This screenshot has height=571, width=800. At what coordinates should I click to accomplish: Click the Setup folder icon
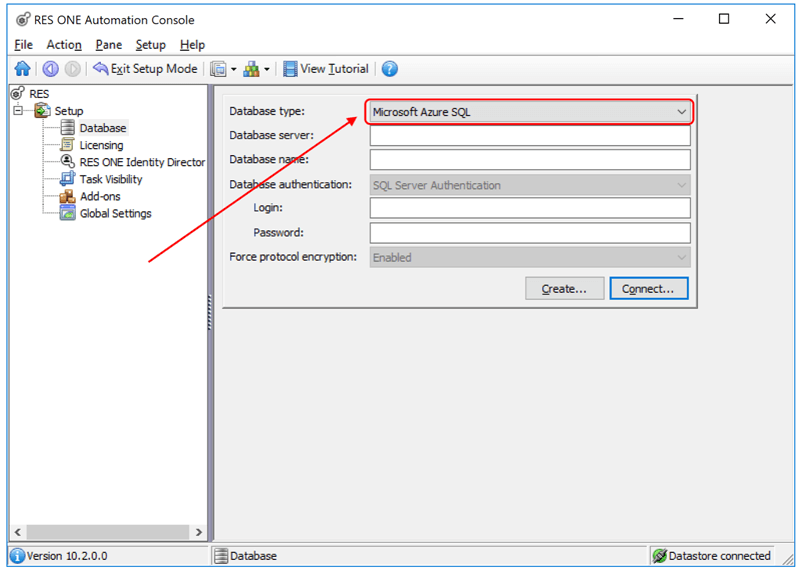point(42,110)
